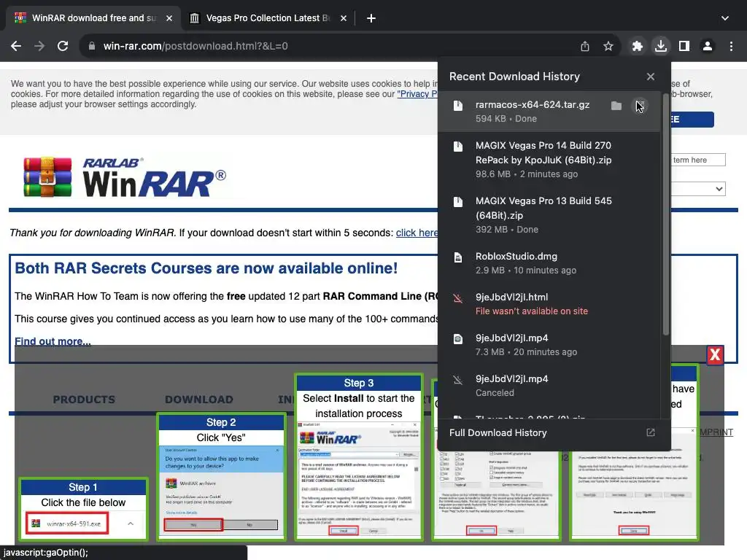Toggle the Downloads toolbar icon
Screen dimensions: 747x560
tap(661, 46)
